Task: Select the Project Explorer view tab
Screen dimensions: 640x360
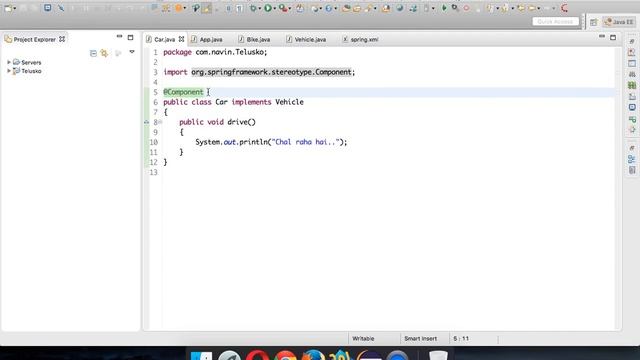Action: click(34, 40)
